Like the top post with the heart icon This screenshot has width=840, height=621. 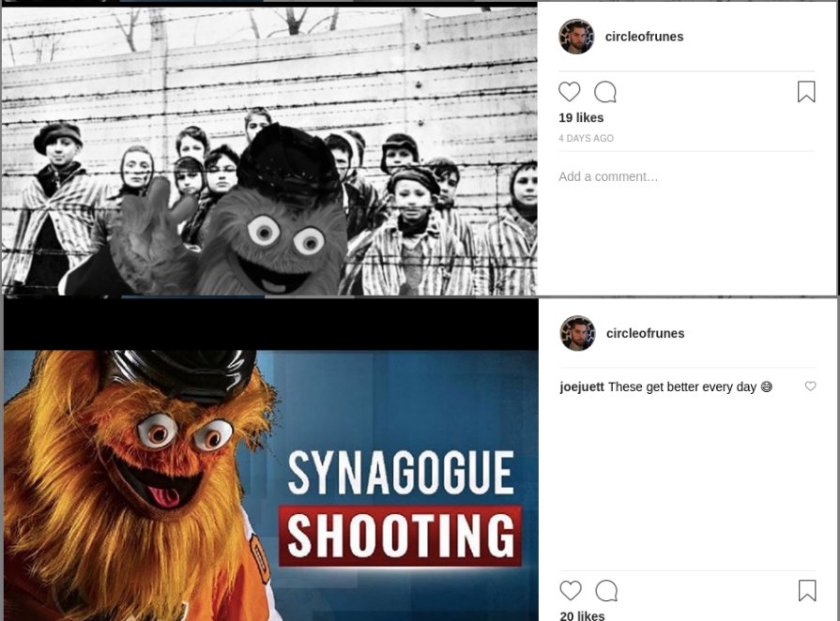click(569, 92)
